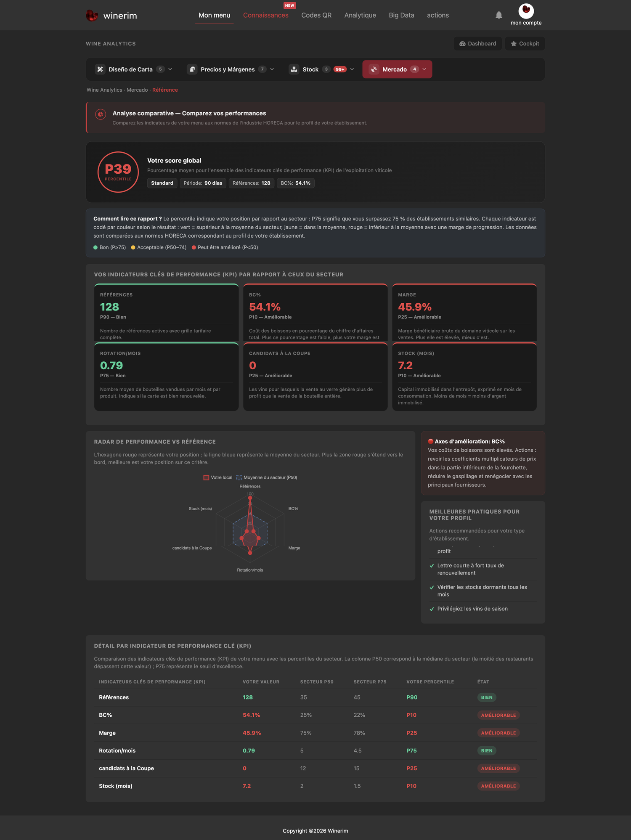
Task: Click checkmark next to Vérifier les stocks dormants
Action: [x=432, y=588]
